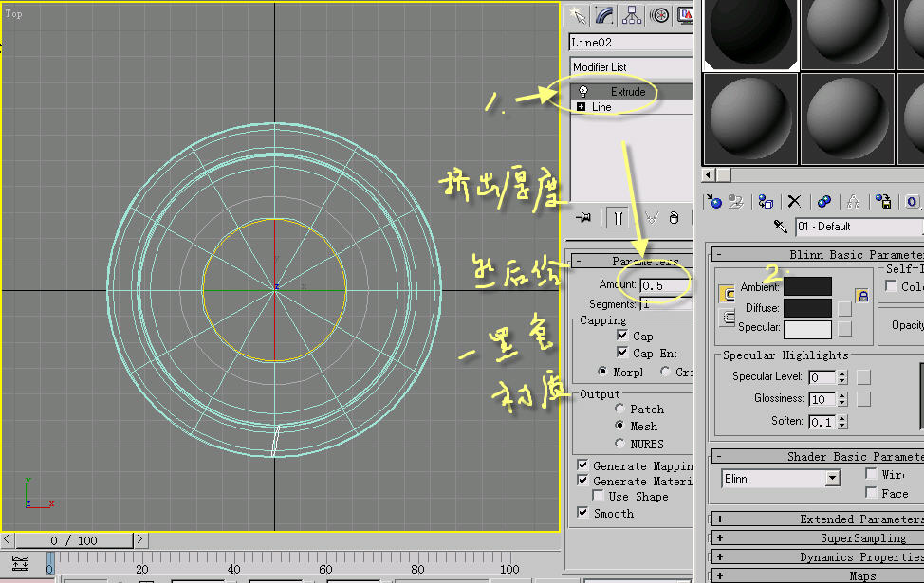Select the Grid capping radio button
This screenshot has width=924, height=583.
pos(665,371)
